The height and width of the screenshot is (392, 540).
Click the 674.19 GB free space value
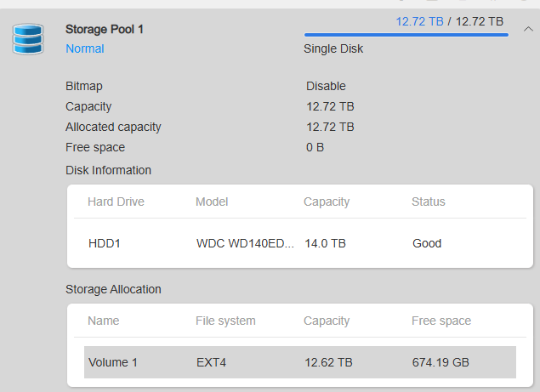click(x=441, y=362)
